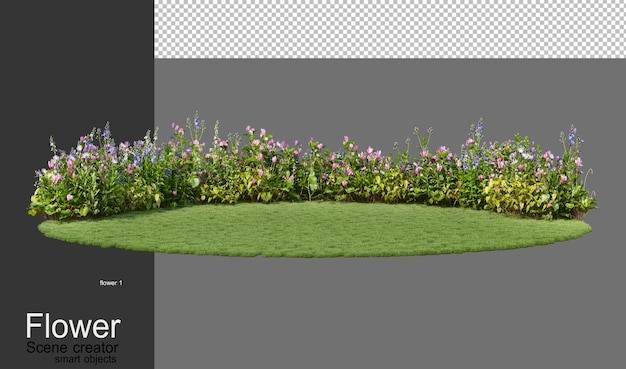
Task: Click the "smart objects" caption text
Action: pos(85,359)
